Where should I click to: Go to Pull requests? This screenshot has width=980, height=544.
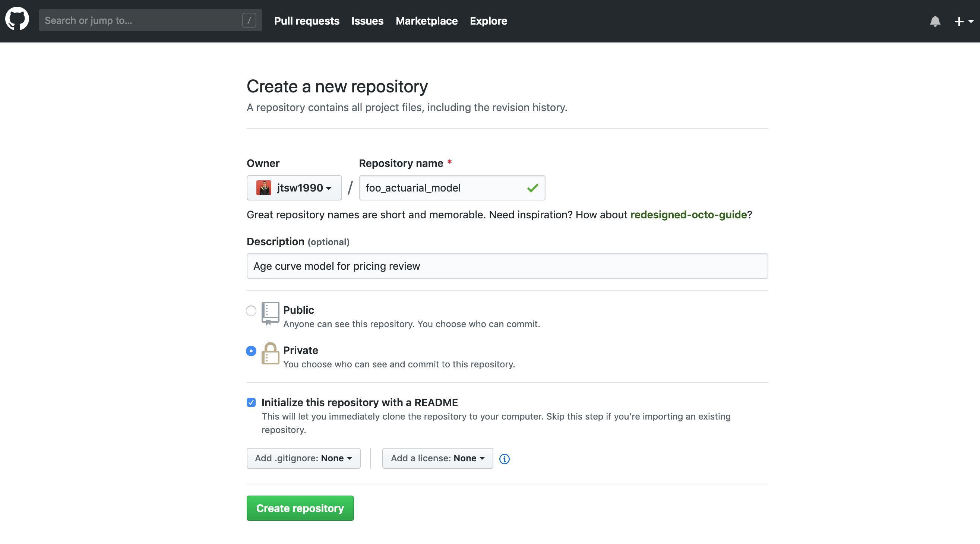(x=307, y=21)
